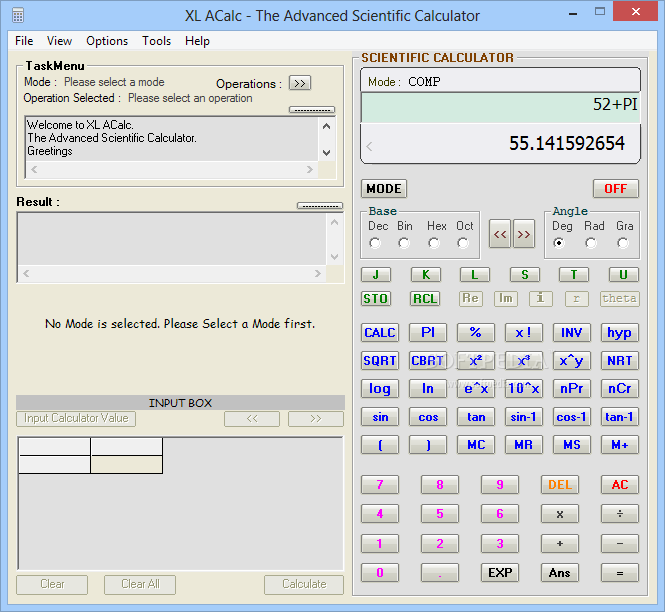
Task: Expand the Operations >> list button
Action: [300, 83]
